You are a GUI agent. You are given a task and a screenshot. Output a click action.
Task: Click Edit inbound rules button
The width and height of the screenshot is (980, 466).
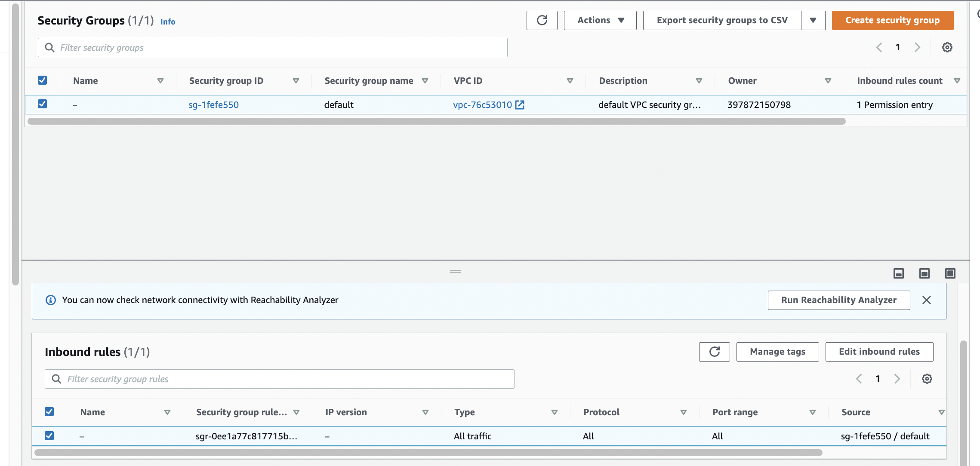point(879,351)
